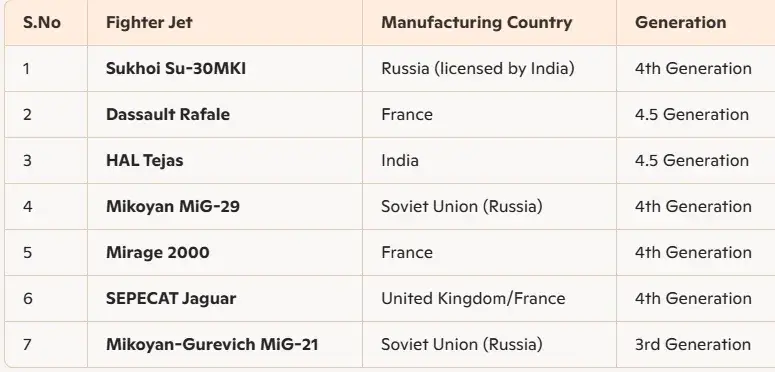775x372 pixels.
Task: Click United Kingdom/France country cell
Action: click(x=489, y=298)
